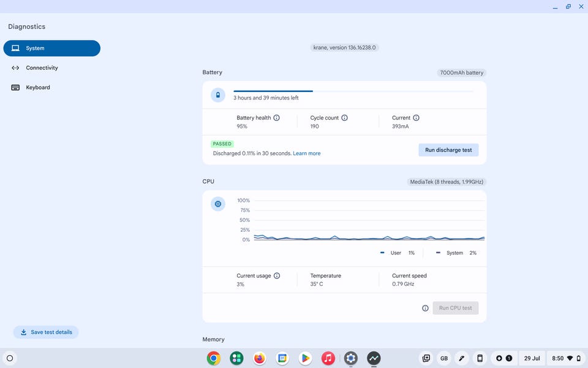Open Firefox from the shelf
The height and width of the screenshot is (368, 588).
click(260, 358)
